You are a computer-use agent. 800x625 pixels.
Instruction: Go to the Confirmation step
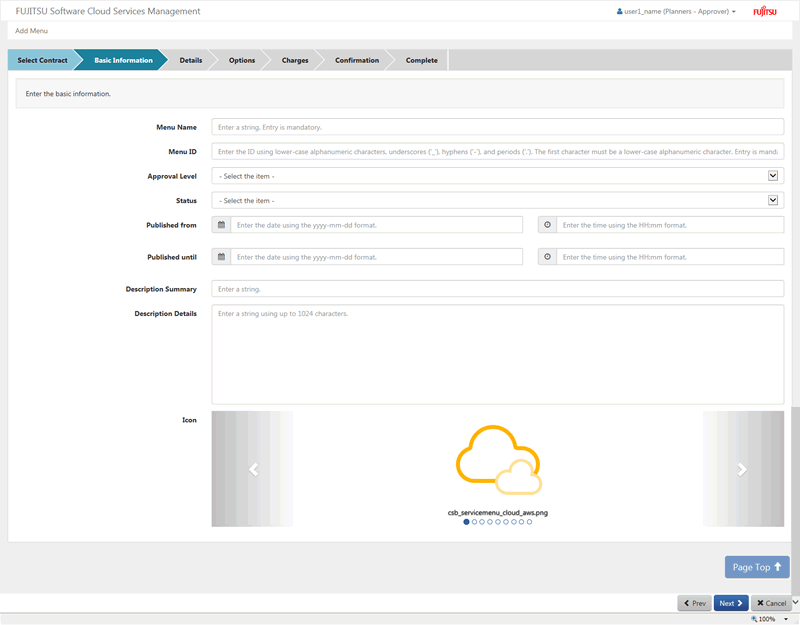pyautogui.click(x=357, y=60)
